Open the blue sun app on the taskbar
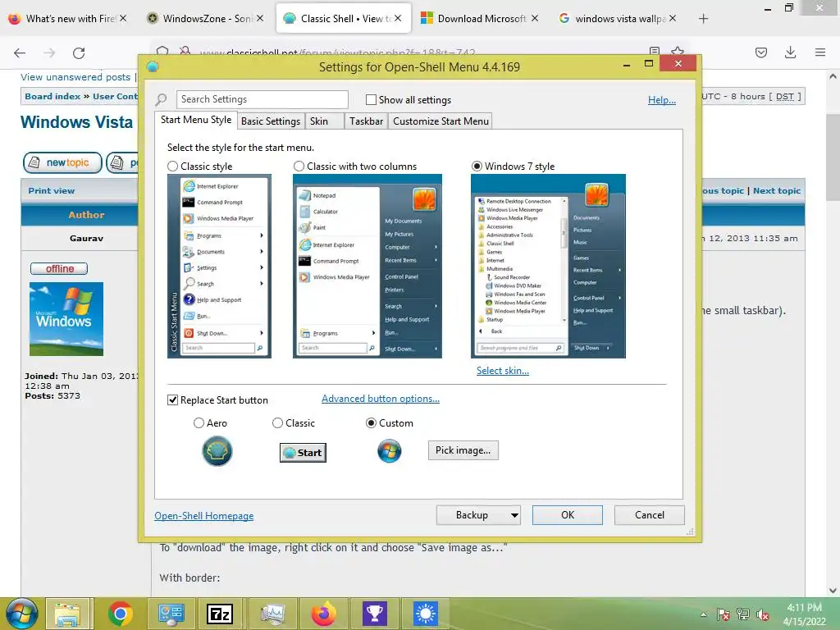This screenshot has height=630, width=840. point(426,614)
